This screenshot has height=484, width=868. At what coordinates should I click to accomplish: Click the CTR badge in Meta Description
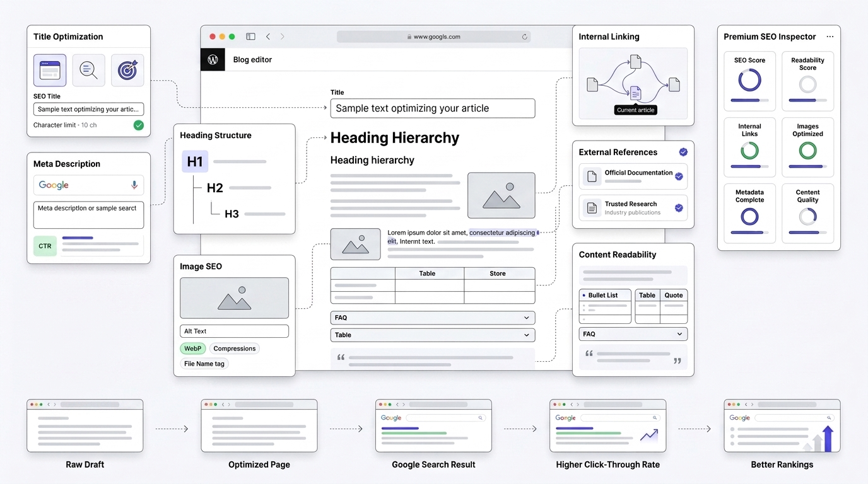point(45,246)
